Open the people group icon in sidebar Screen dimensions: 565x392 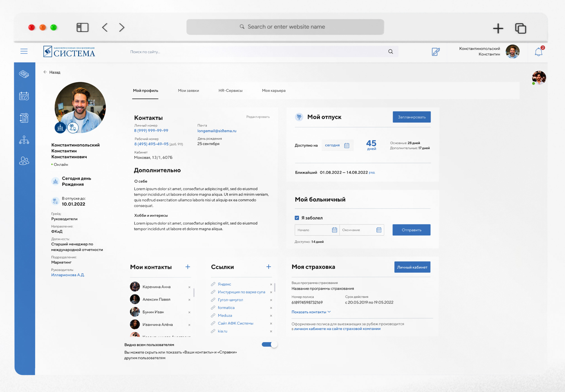(x=24, y=161)
